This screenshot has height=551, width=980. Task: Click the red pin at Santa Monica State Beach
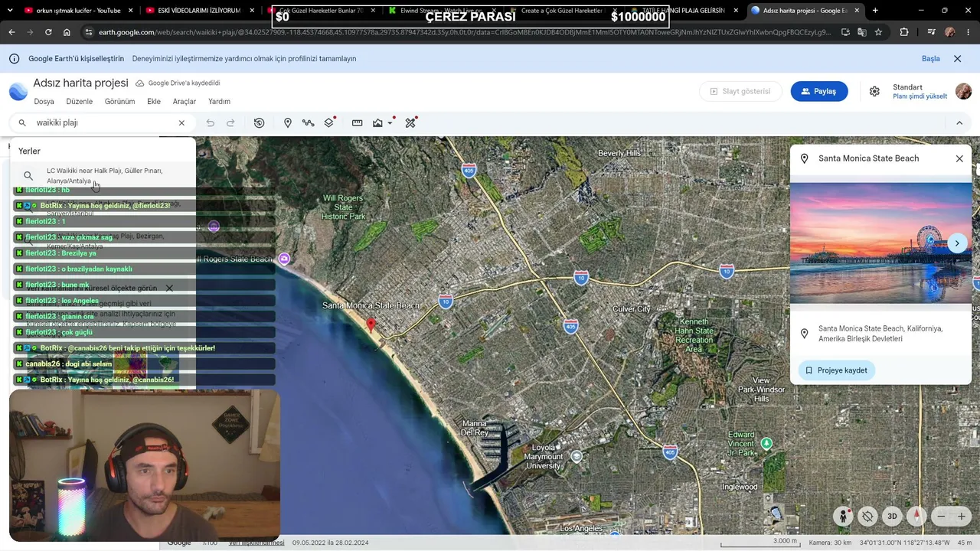pos(371,325)
